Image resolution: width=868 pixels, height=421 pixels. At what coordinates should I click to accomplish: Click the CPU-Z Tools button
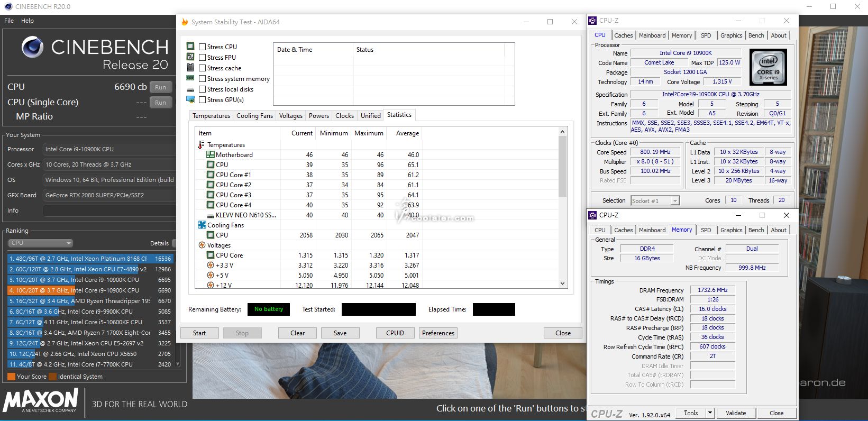point(691,413)
